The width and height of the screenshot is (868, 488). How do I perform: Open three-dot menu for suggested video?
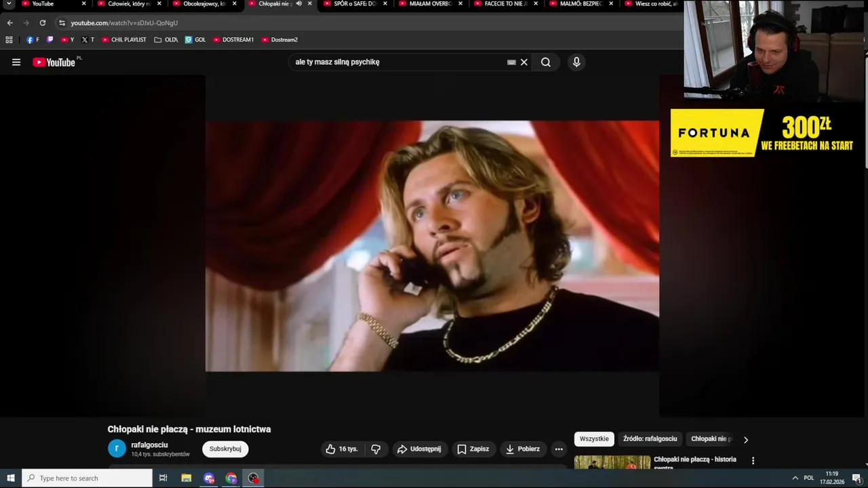pyautogui.click(x=753, y=460)
